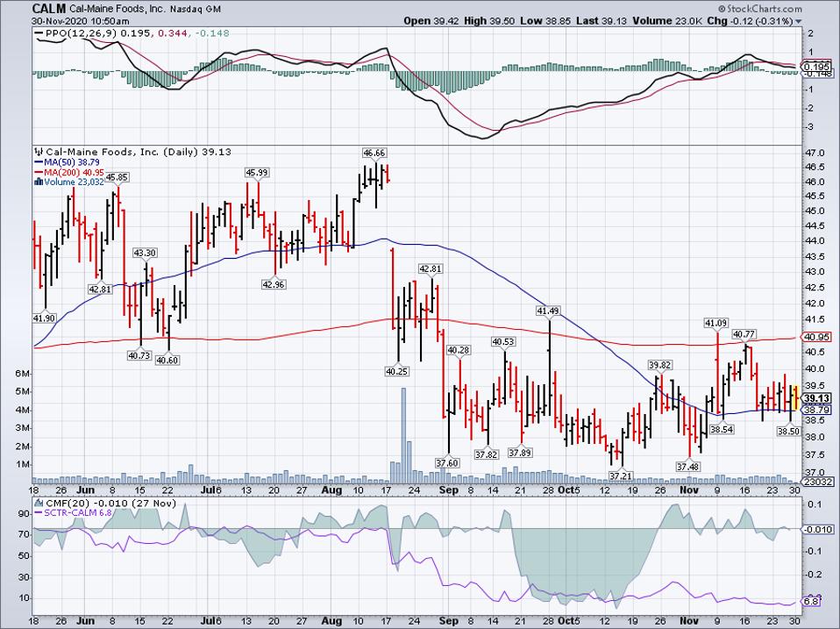Click the Nasdaq GM exchange label

(x=195, y=10)
